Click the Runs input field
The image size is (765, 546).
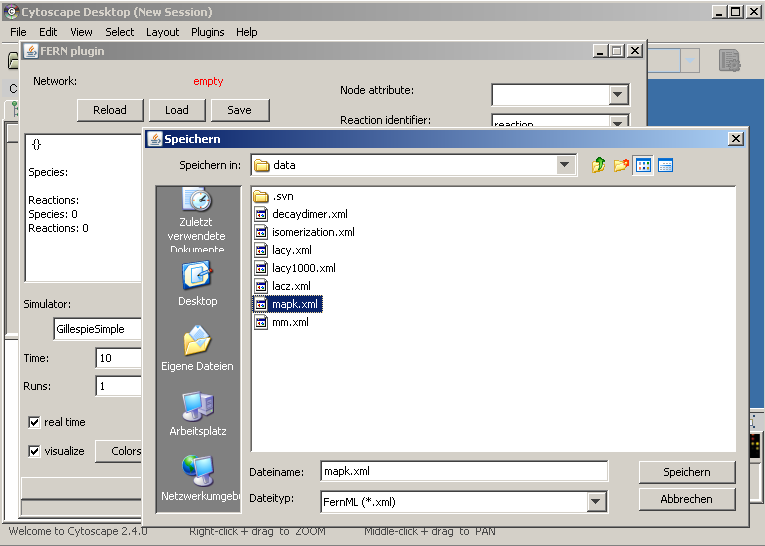tap(119, 386)
